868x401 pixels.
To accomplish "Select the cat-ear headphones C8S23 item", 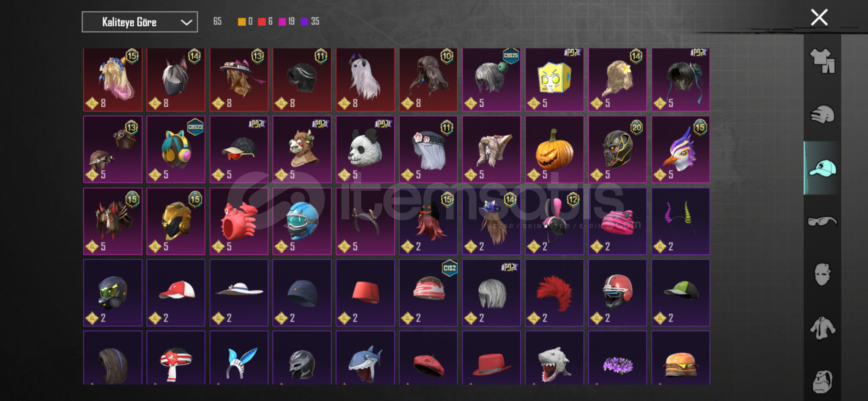I will 176,149.
